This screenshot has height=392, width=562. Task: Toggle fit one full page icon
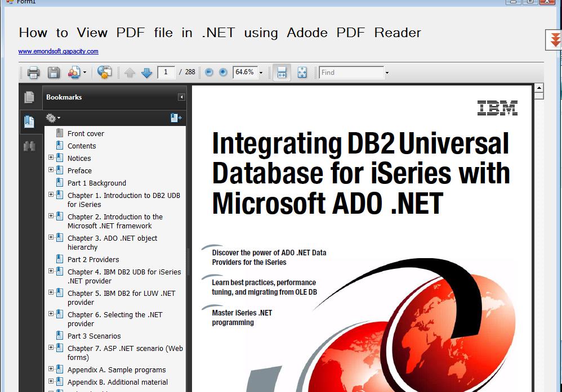(302, 73)
